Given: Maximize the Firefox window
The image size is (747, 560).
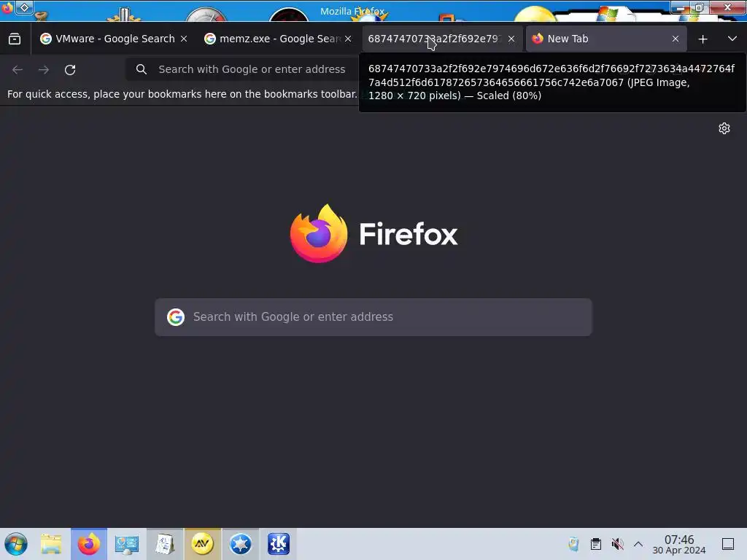Looking at the screenshot, I should tap(699, 7).
